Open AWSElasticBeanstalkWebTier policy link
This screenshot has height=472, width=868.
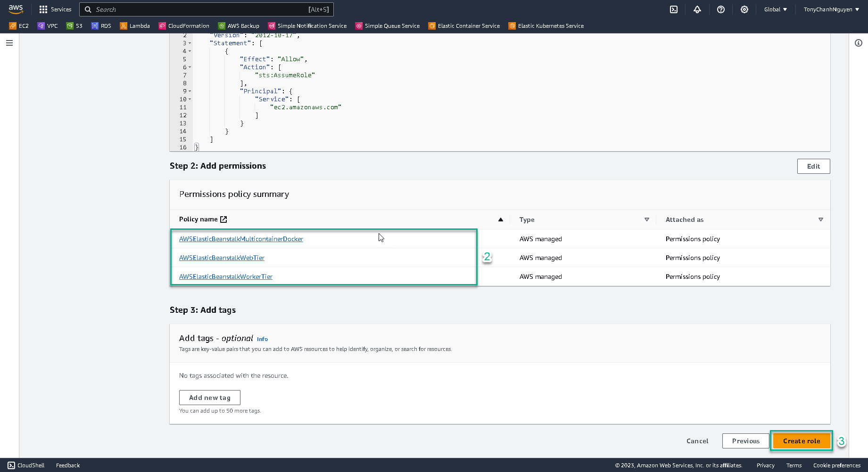pos(222,258)
